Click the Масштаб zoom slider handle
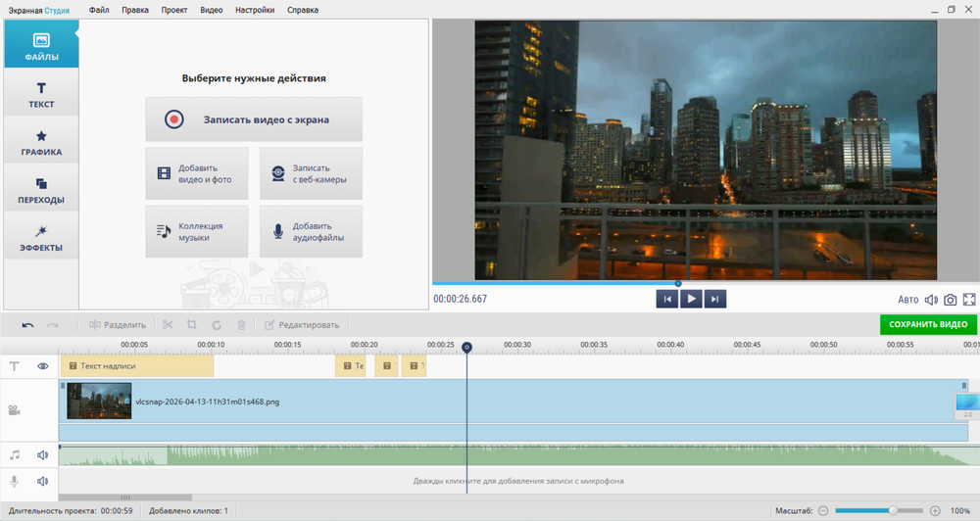Image resolution: width=980 pixels, height=521 pixels. point(893,510)
